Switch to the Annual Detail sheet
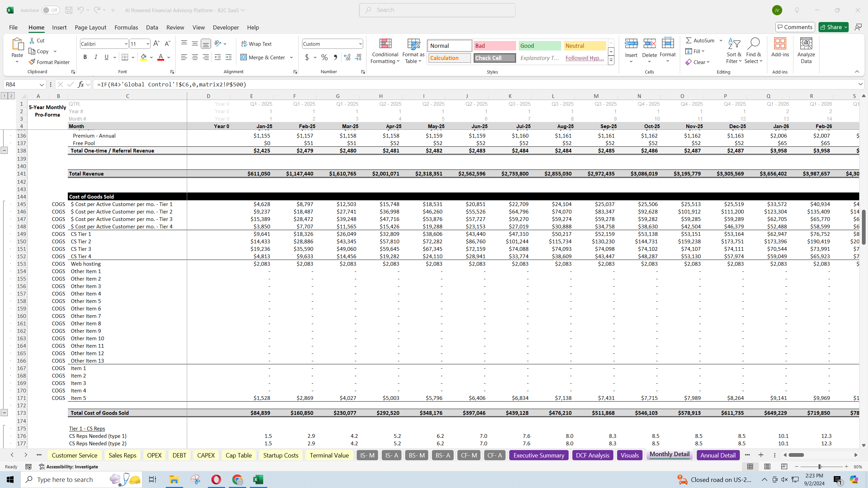This screenshot has height=488, width=868. tap(718, 455)
